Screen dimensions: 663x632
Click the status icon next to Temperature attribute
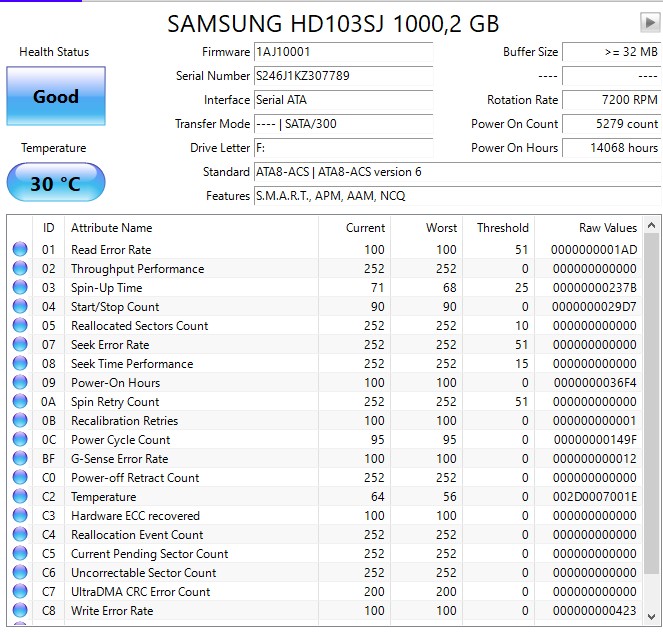pyautogui.click(x=20, y=497)
